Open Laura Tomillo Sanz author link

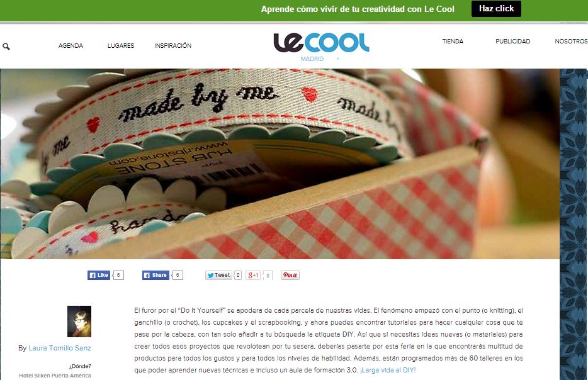pos(60,348)
